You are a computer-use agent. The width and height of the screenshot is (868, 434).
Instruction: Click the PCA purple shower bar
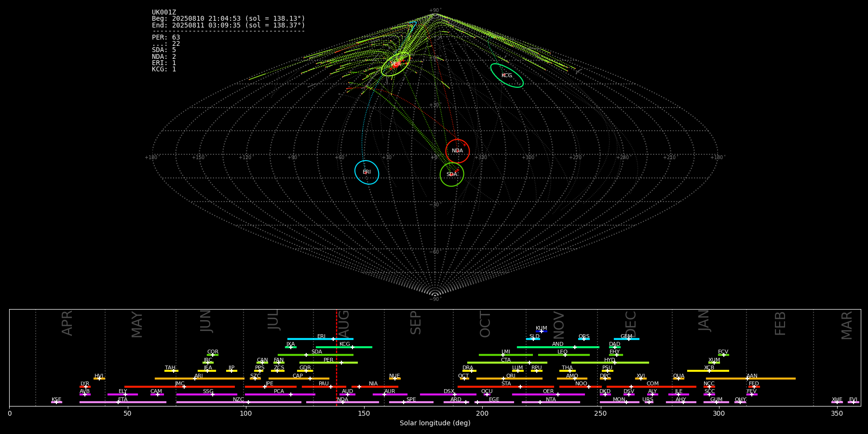280,394
